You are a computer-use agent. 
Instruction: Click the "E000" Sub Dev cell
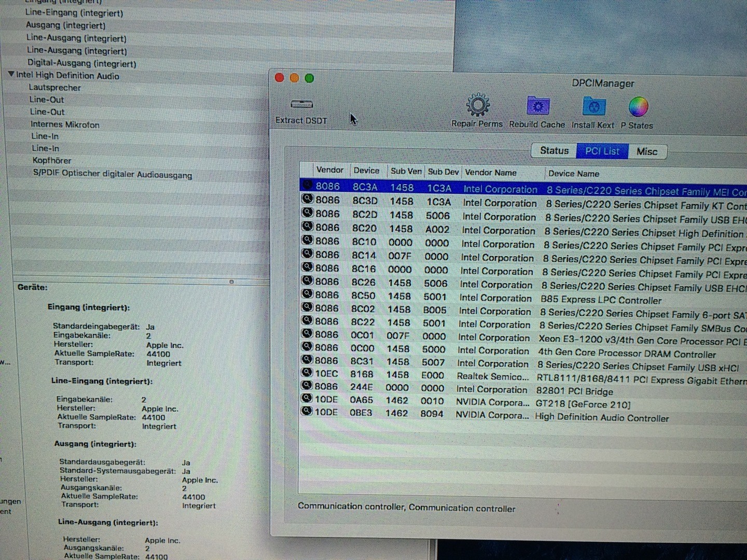[x=433, y=375]
